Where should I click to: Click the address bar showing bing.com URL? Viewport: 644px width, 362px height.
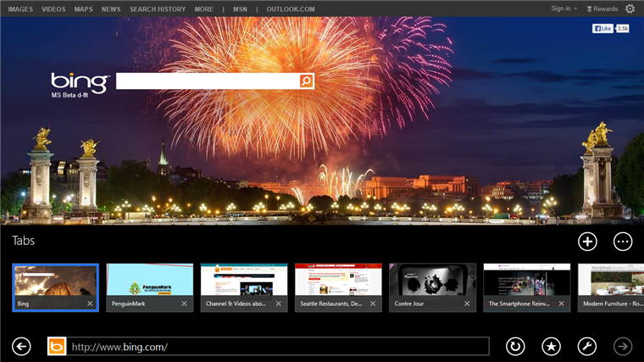click(x=278, y=347)
